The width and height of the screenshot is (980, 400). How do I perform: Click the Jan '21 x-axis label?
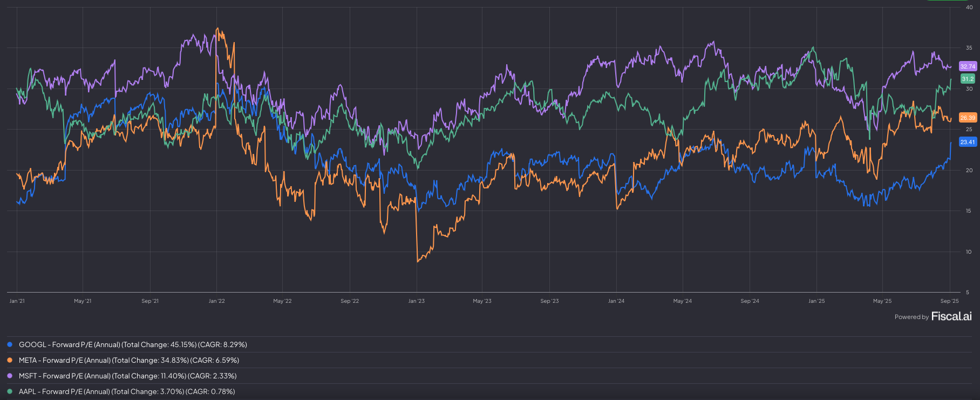click(17, 301)
